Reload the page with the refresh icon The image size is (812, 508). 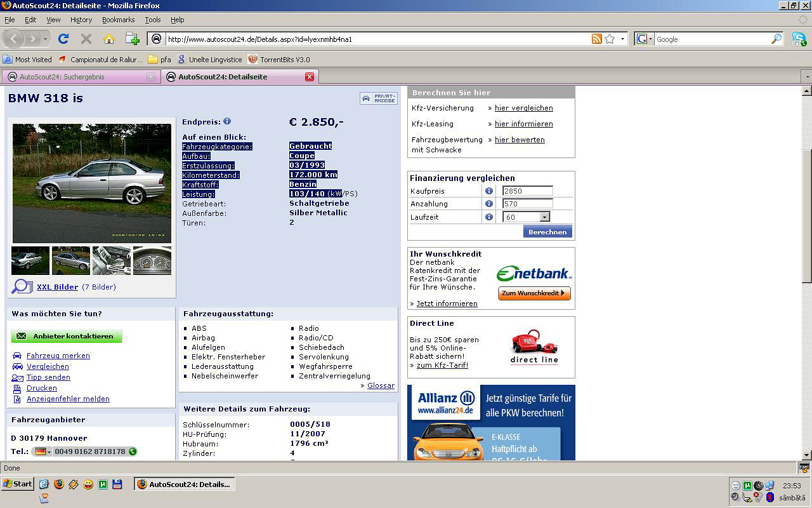tap(63, 39)
